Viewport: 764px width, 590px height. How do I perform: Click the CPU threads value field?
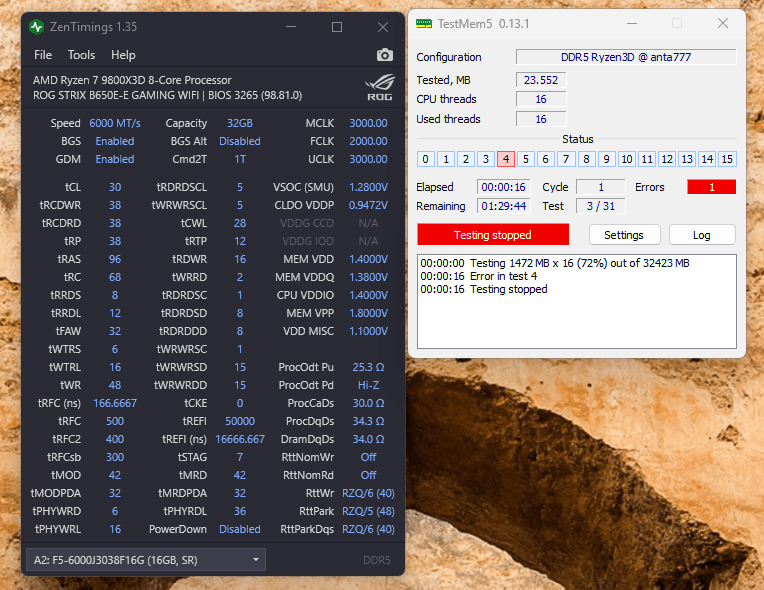[541, 99]
